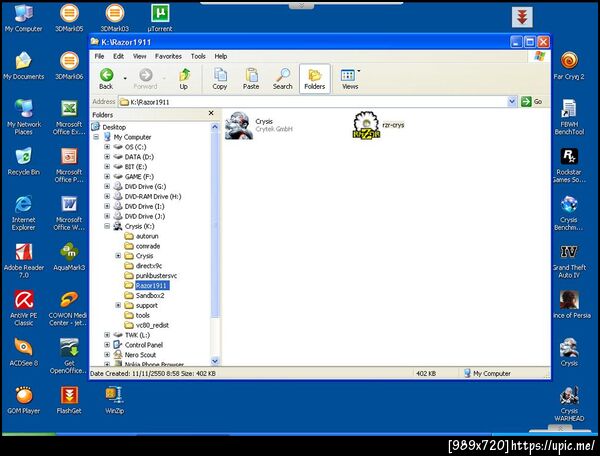Open the Tools menu

coord(198,56)
